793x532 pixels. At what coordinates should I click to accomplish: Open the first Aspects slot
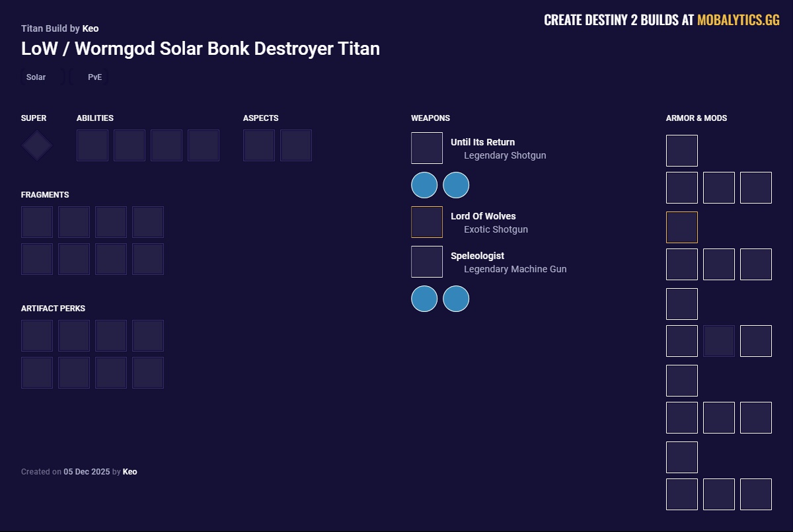click(x=258, y=145)
